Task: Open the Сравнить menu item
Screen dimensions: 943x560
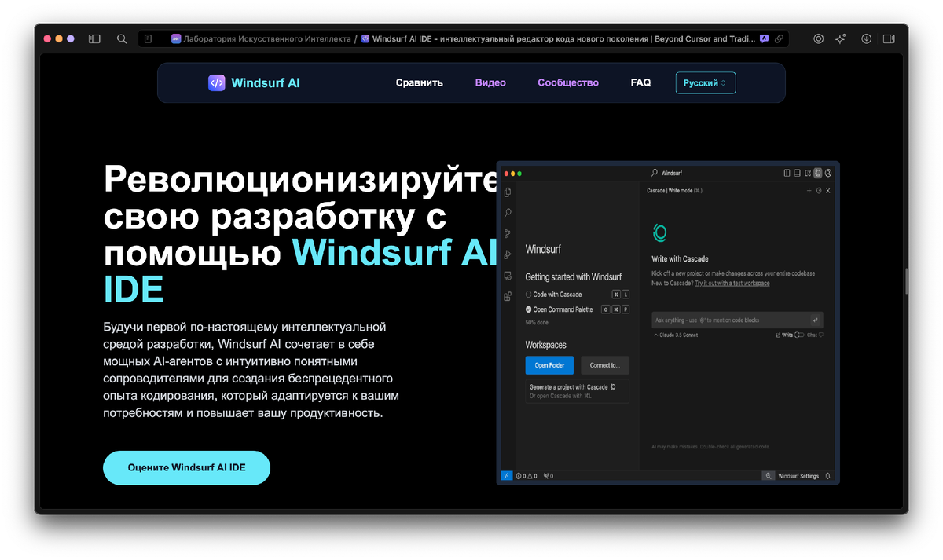Action: 420,82
